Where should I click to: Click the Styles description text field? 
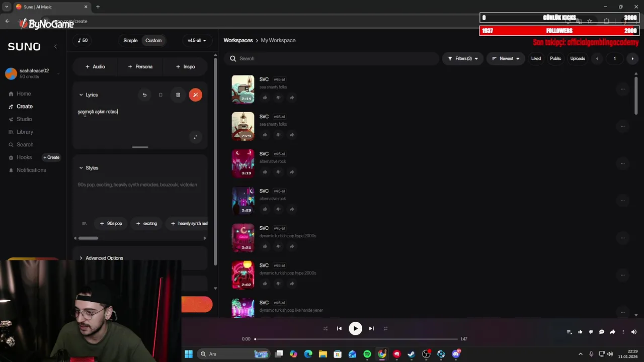(140, 196)
